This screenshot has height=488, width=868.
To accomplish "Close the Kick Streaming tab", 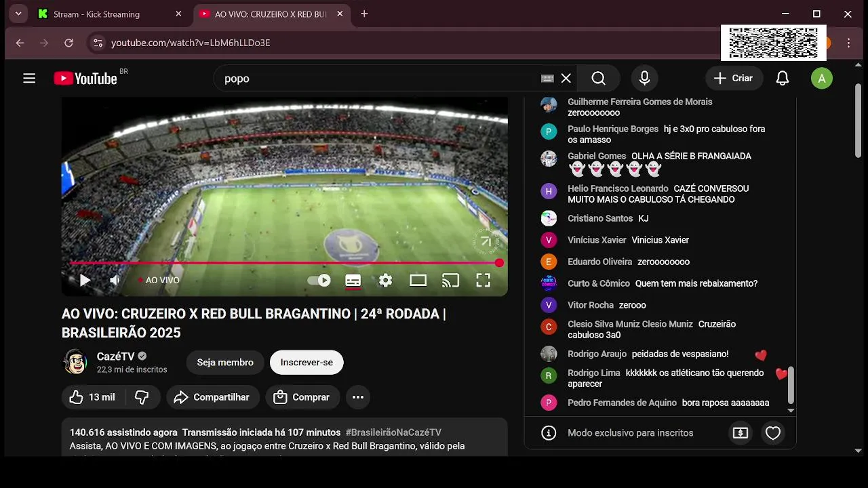I will point(178,14).
